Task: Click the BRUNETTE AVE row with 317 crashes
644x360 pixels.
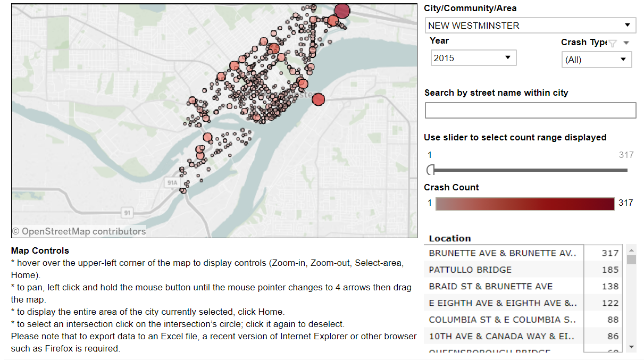Action: coord(503,253)
